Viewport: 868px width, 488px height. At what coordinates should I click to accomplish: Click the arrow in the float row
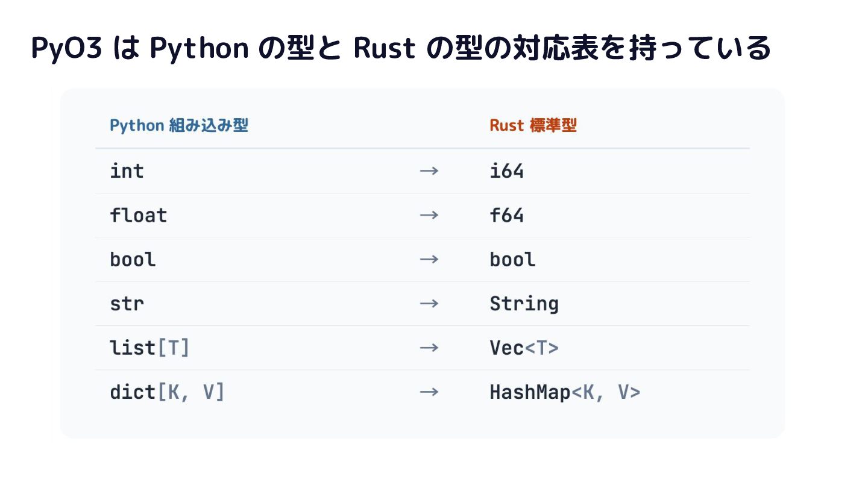(429, 215)
